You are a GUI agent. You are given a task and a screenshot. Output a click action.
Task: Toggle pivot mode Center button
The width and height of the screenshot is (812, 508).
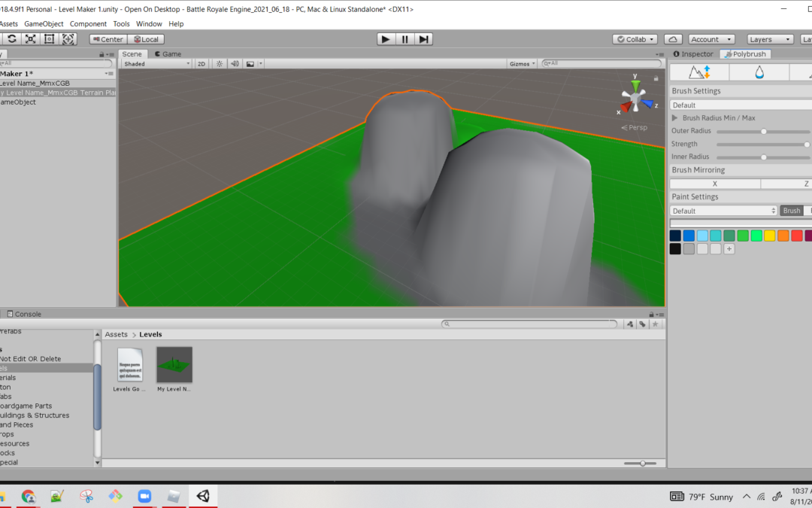point(108,39)
